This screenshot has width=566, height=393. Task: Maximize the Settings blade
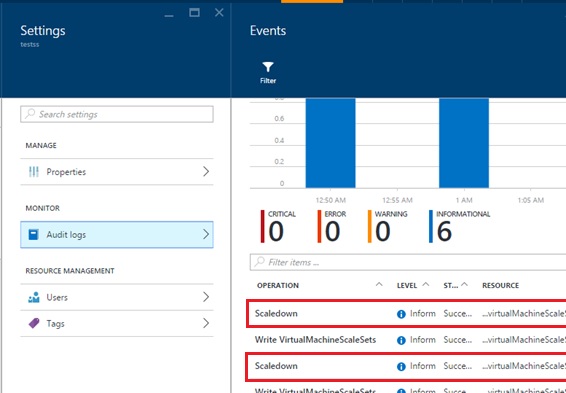(194, 13)
